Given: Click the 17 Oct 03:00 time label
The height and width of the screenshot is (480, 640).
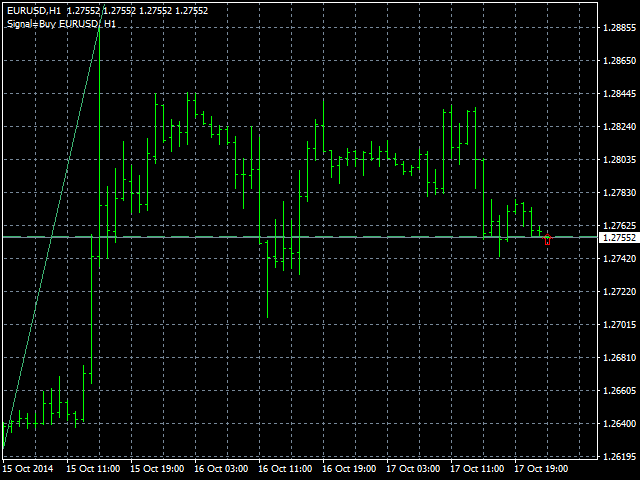Looking at the screenshot, I should point(413,468).
